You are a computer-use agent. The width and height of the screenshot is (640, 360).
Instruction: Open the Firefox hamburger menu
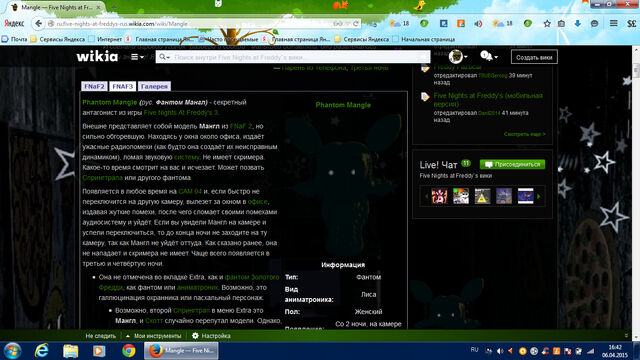tap(613, 23)
